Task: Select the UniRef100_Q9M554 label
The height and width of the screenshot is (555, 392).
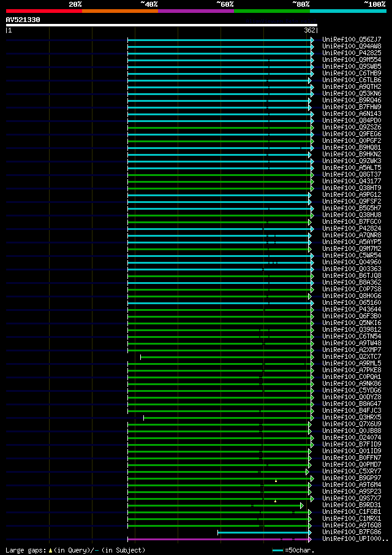Action: (352, 60)
